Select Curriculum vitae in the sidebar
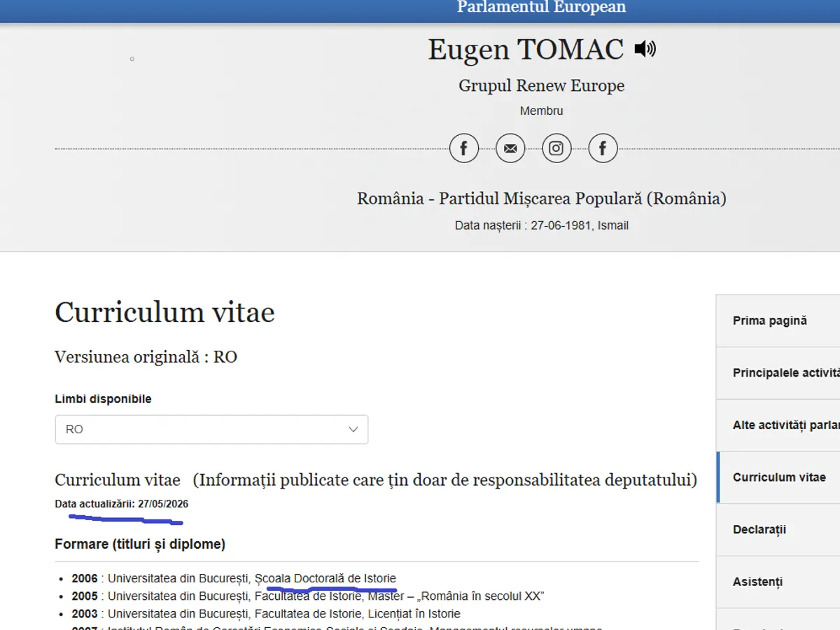Image resolution: width=840 pixels, height=630 pixels. pos(778,477)
